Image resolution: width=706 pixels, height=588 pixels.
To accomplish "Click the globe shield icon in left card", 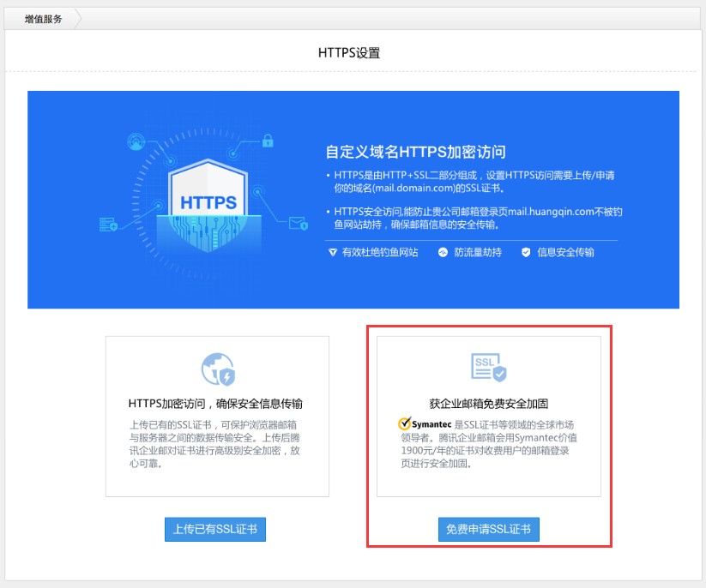I will tap(217, 369).
